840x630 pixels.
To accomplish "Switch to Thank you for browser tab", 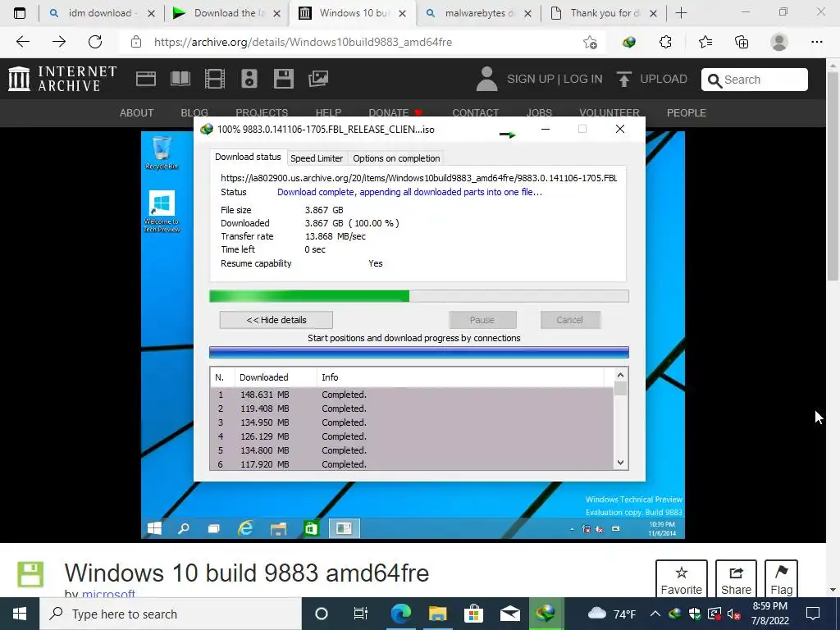I will click(x=605, y=13).
